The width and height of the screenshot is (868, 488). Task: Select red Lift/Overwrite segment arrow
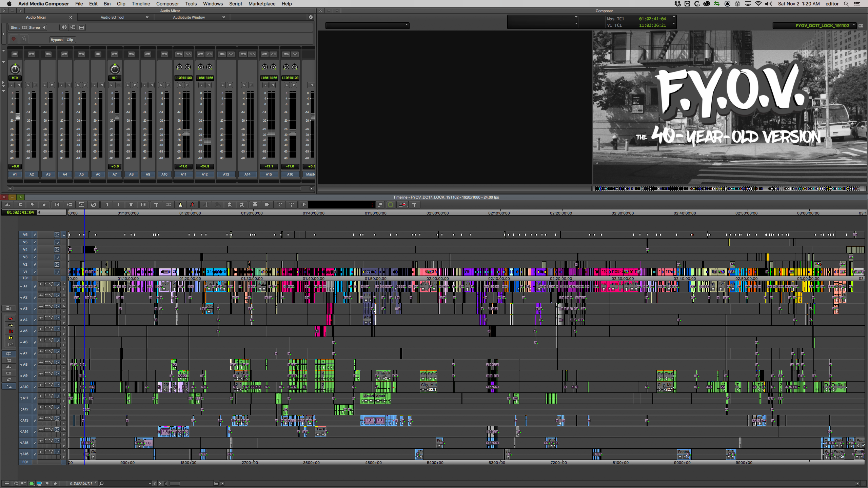click(x=11, y=319)
